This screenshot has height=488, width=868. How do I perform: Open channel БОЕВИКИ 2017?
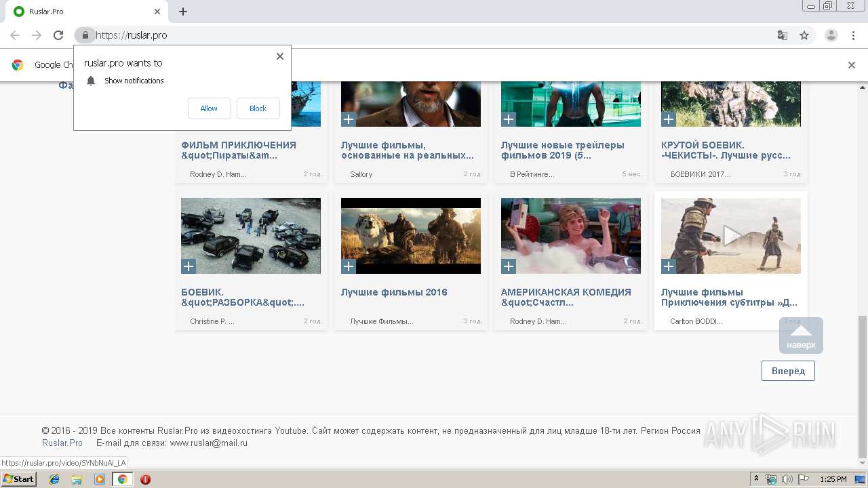(x=701, y=174)
